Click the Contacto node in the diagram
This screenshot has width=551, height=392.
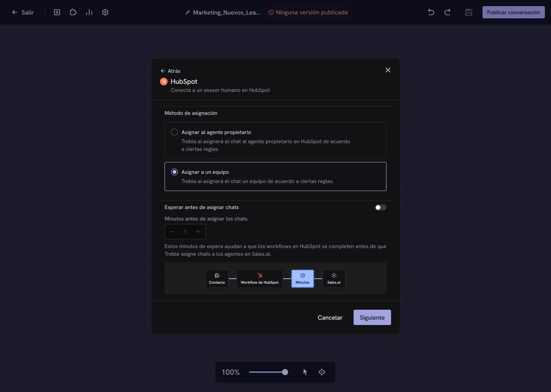click(x=217, y=279)
